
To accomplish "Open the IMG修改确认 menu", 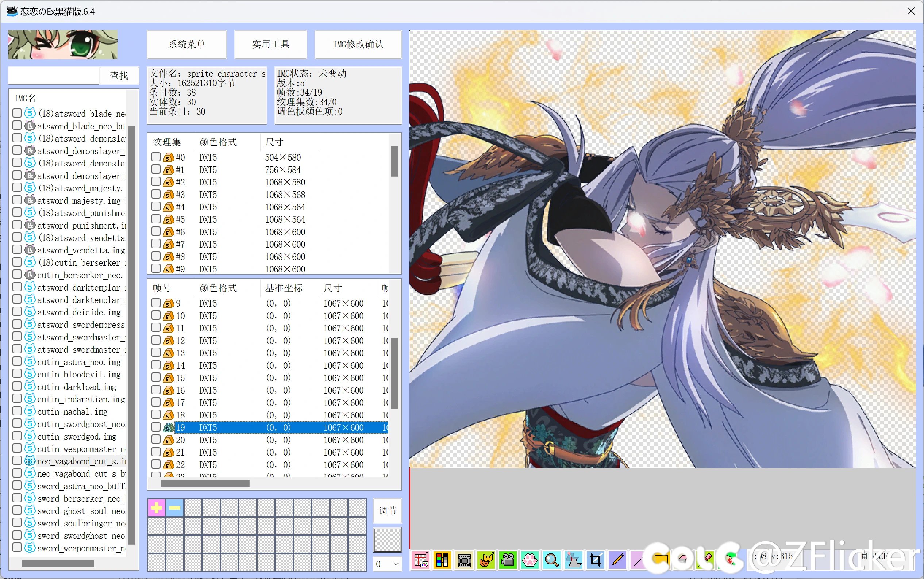I will click(x=358, y=44).
